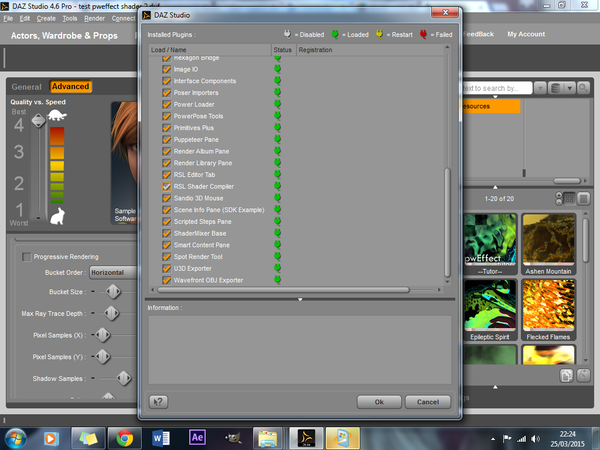Toggle the U3D Exporter plugin checkbox
Screen dimensions: 600x450
point(166,268)
